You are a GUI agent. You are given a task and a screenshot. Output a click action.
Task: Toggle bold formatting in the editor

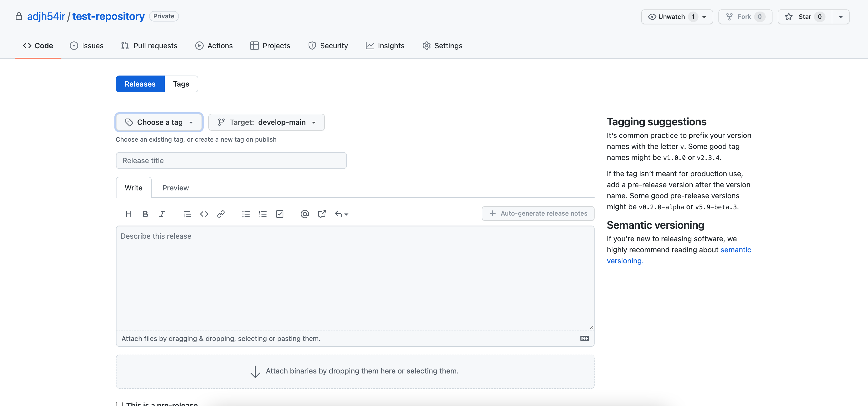[x=145, y=214]
